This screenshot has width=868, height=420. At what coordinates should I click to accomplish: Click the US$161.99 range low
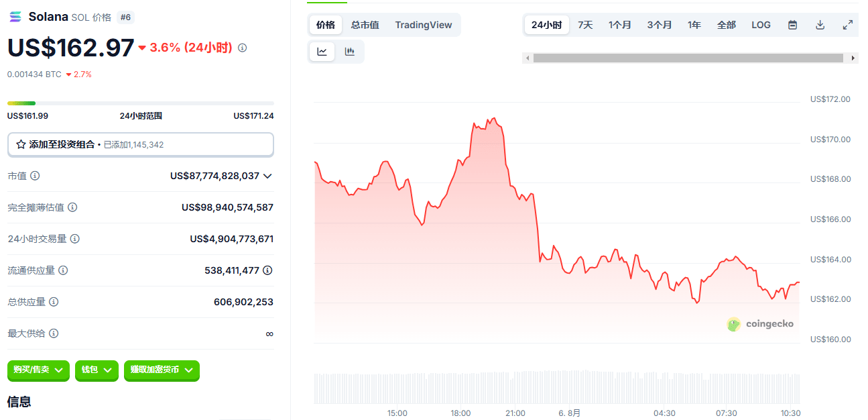point(27,115)
